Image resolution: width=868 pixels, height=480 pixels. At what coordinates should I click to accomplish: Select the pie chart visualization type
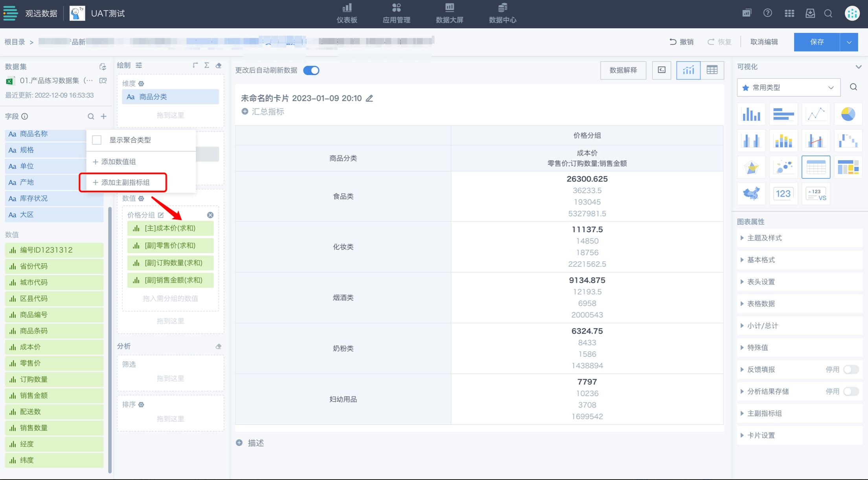(848, 114)
